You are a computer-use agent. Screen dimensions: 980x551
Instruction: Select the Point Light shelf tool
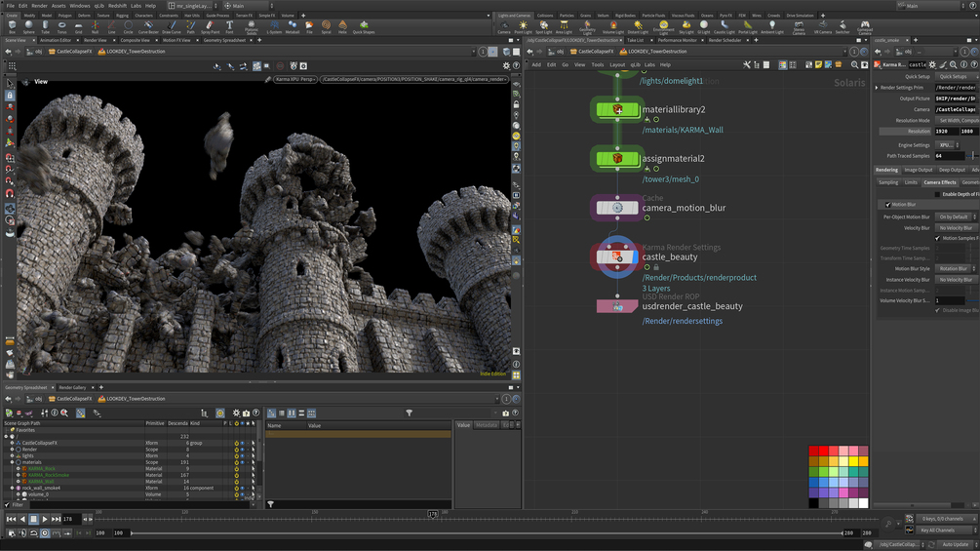(x=524, y=26)
